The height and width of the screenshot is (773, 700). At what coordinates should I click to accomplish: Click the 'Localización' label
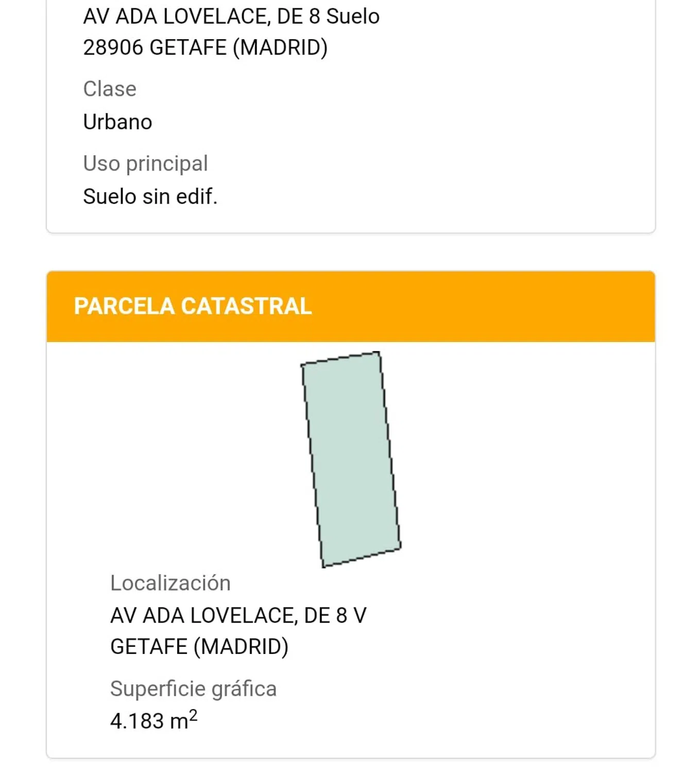coord(170,583)
